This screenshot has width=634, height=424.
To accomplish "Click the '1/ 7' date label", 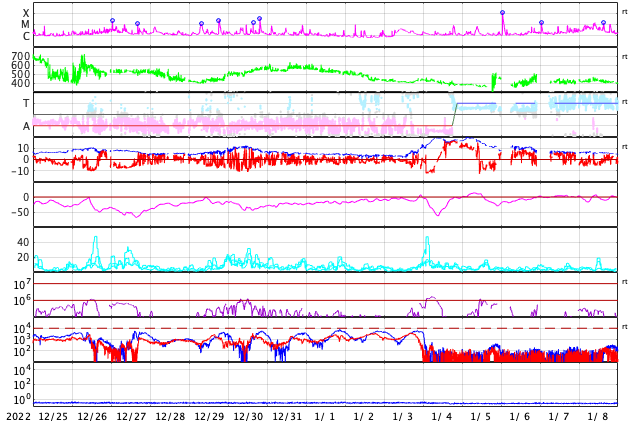I will pyautogui.click(x=559, y=417).
